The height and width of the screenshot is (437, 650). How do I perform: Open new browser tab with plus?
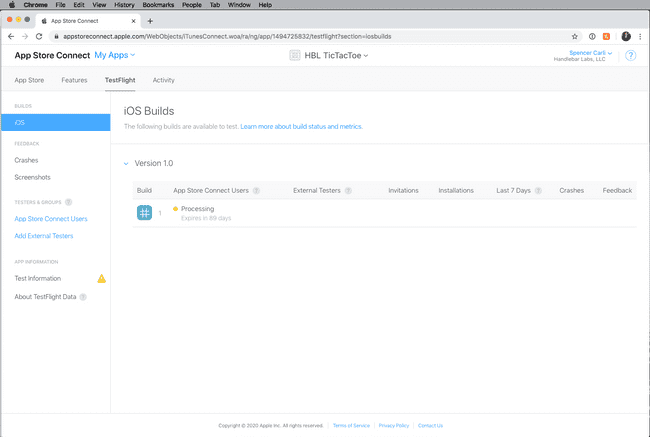150,21
